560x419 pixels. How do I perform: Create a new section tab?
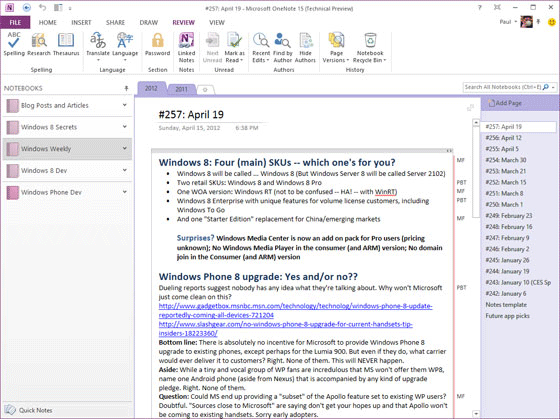tap(205, 90)
